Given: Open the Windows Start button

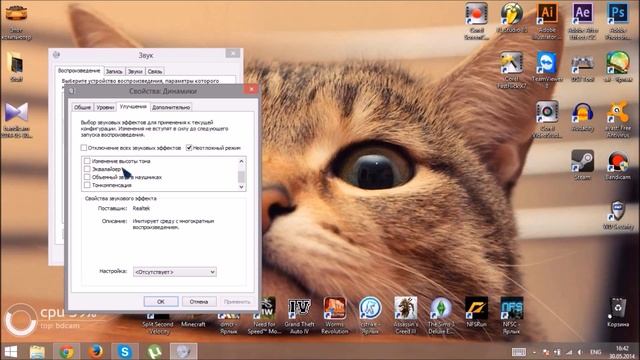Looking at the screenshot, I should pos(11,351).
